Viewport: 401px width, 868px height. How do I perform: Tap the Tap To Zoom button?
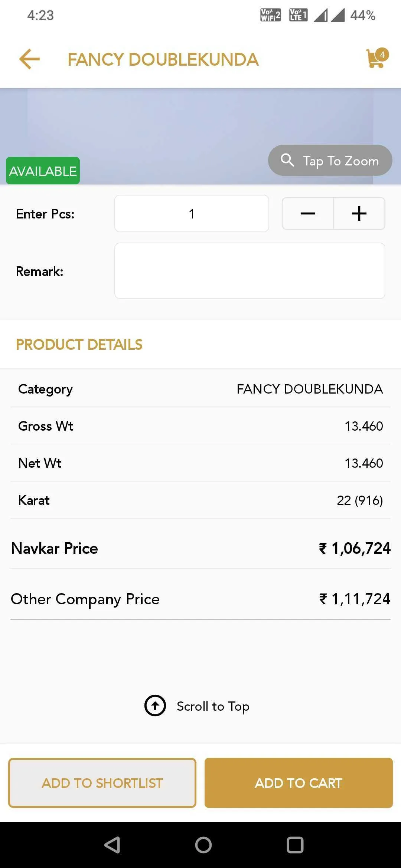pyautogui.click(x=330, y=160)
